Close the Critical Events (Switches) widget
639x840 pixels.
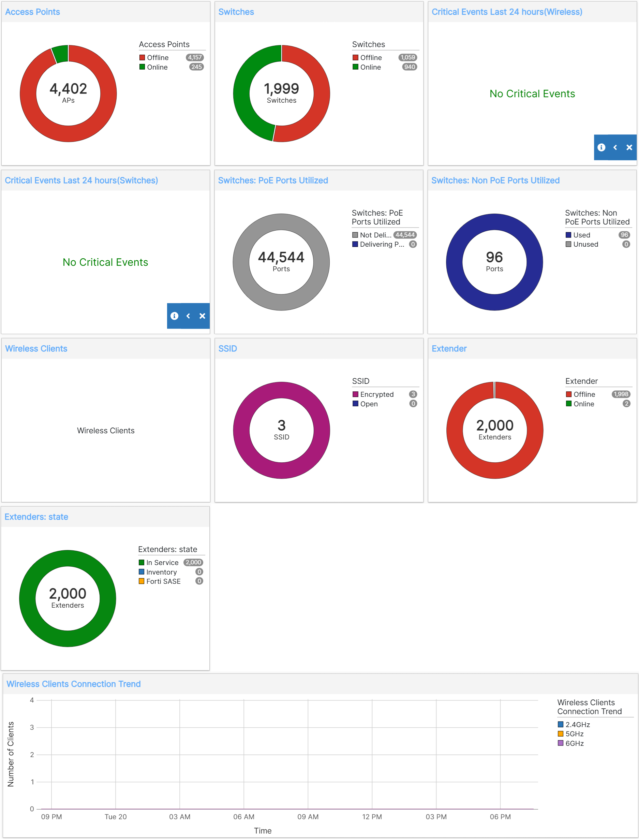(x=202, y=316)
